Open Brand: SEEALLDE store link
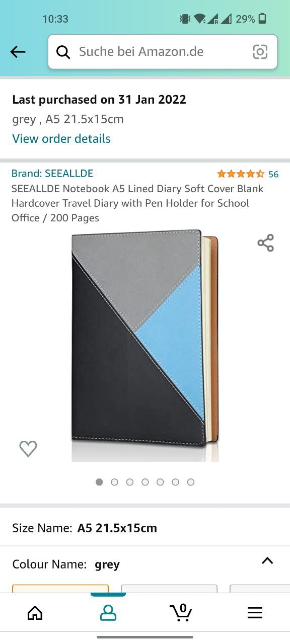 pyautogui.click(x=52, y=173)
